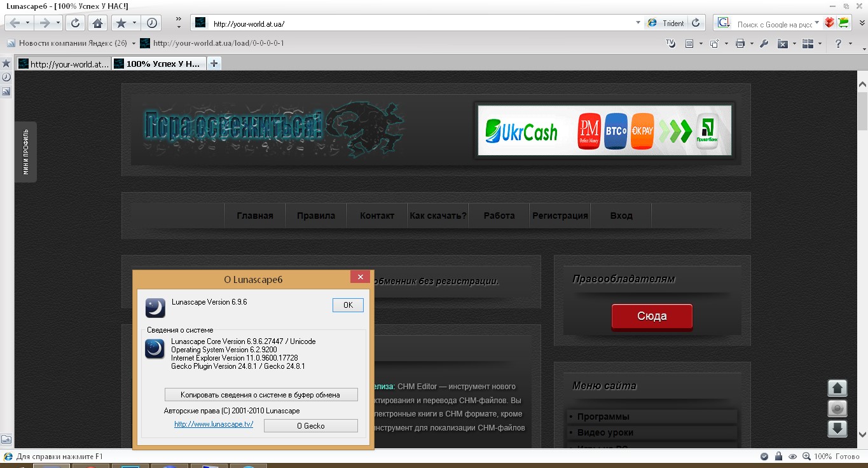868x468 pixels.
Task: Toggle the shield check status bar icon
Action: click(764, 457)
